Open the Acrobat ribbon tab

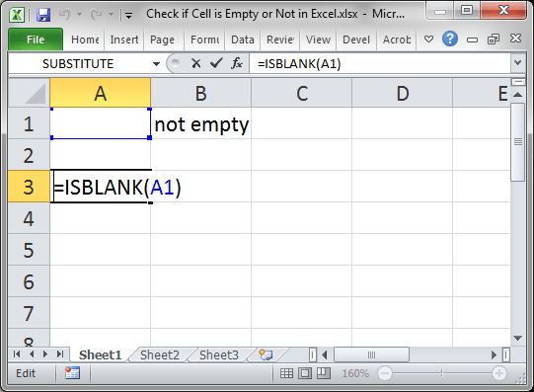tap(397, 39)
